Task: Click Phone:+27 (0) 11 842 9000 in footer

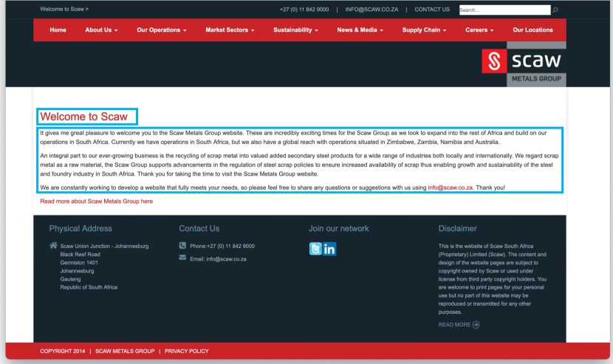Action: point(222,246)
